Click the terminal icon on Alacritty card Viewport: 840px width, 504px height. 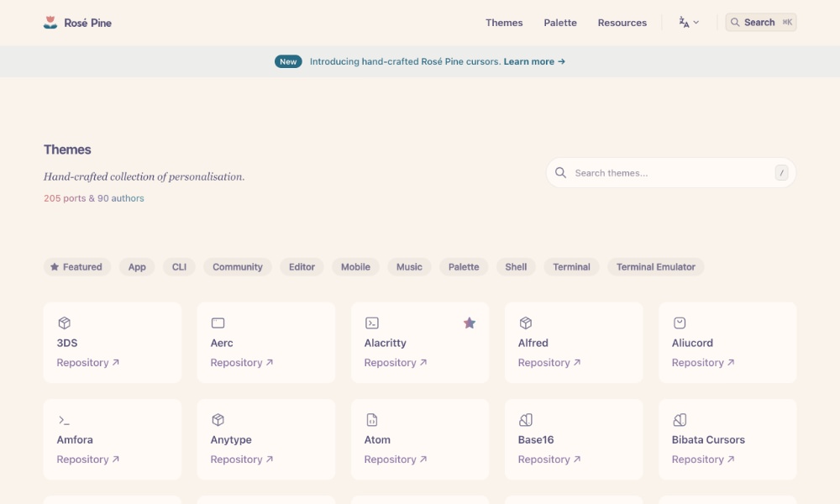372,323
